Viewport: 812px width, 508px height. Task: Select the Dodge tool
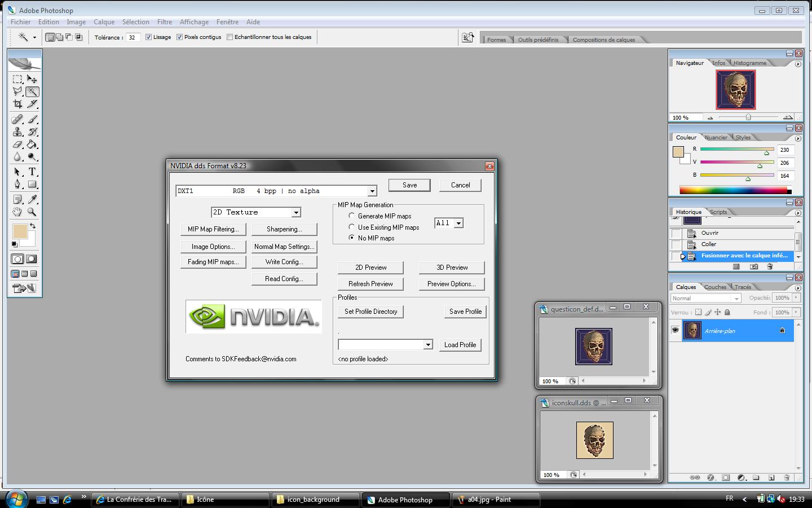point(32,156)
